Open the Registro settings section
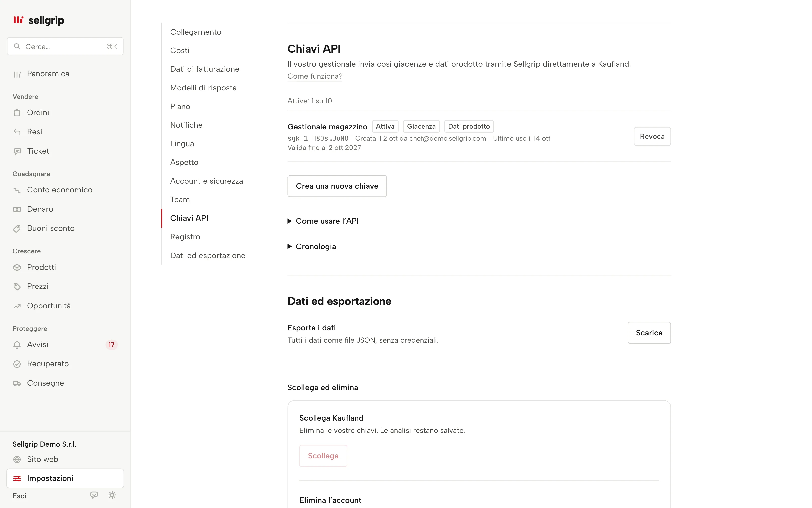 click(185, 237)
